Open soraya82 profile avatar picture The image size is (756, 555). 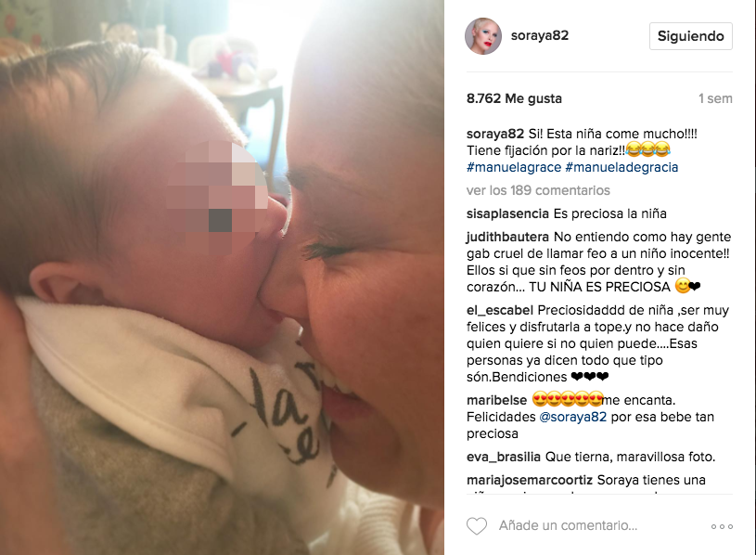point(483,36)
